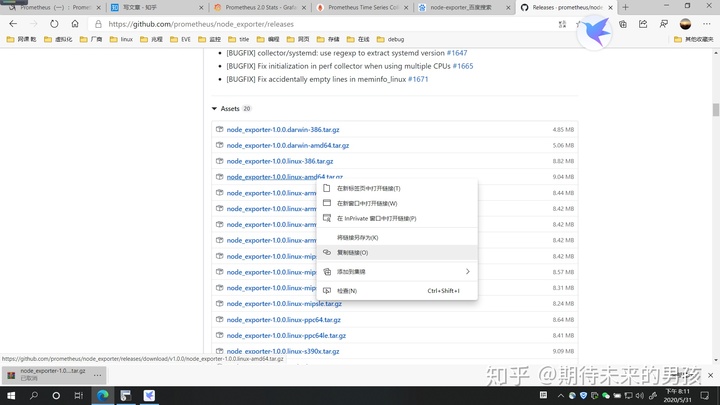Image resolution: width=720 pixels, height=405 pixels.
Task: Open browser settings and more menu
Action: pyautogui.click(x=706, y=24)
